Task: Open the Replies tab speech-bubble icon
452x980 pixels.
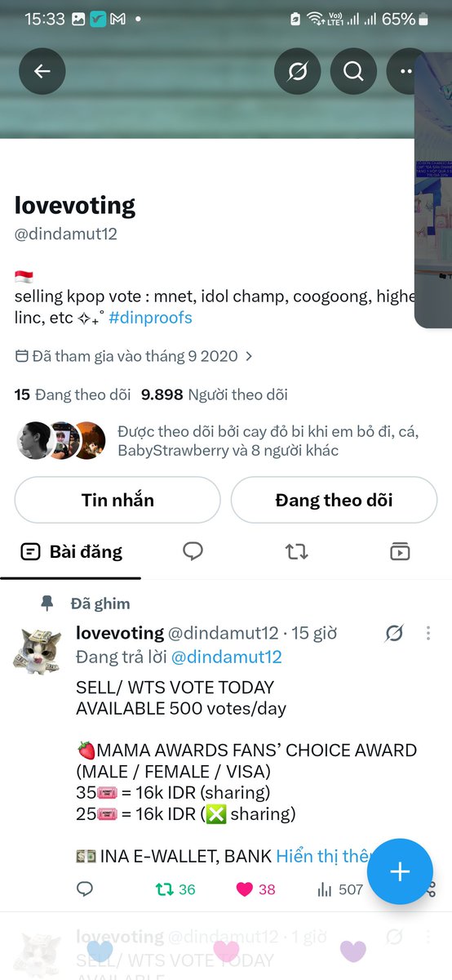Action: [x=193, y=552]
